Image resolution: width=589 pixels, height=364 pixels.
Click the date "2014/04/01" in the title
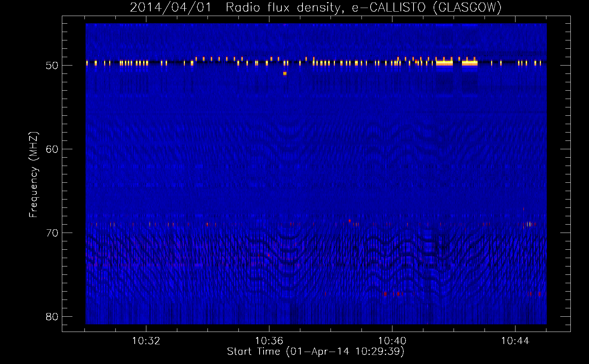point(171,7)
